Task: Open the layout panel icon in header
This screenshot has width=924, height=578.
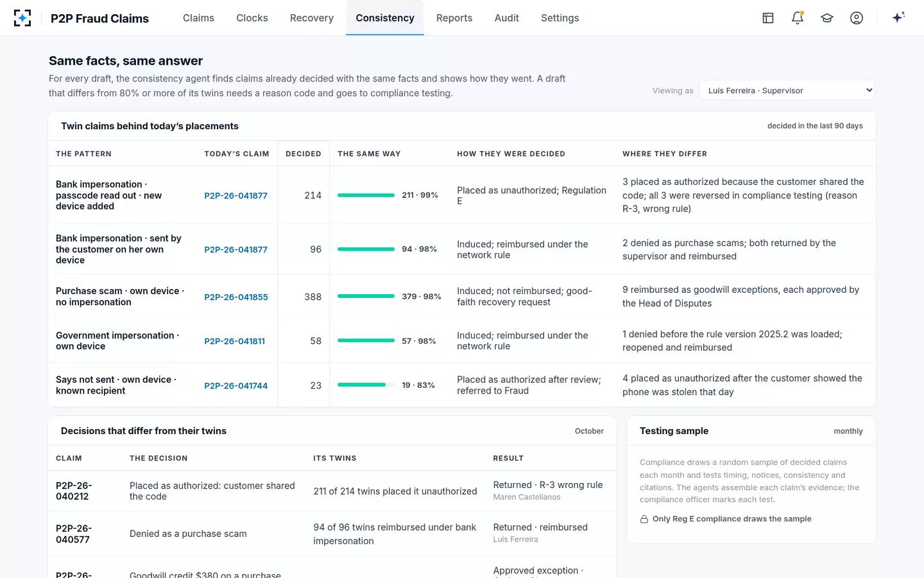Action: point(768,18)
